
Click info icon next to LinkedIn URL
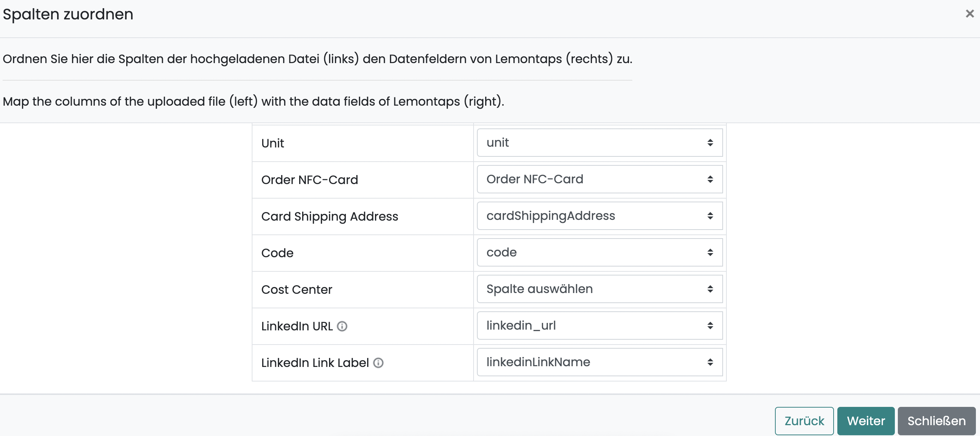pyautogui.click(x=342, y=326)
